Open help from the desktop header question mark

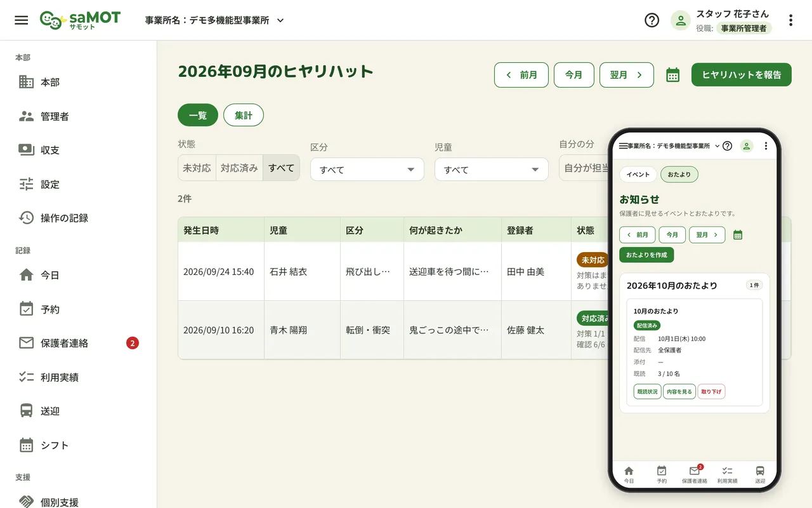[x=652, y=20]
